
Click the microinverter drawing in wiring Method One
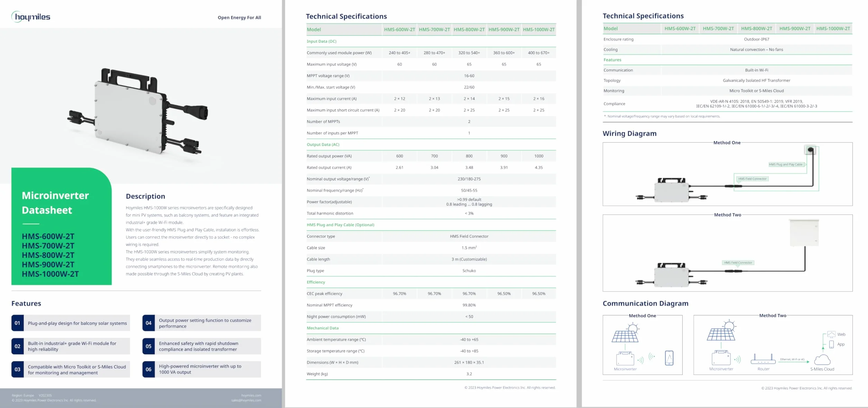pos(671,190)
